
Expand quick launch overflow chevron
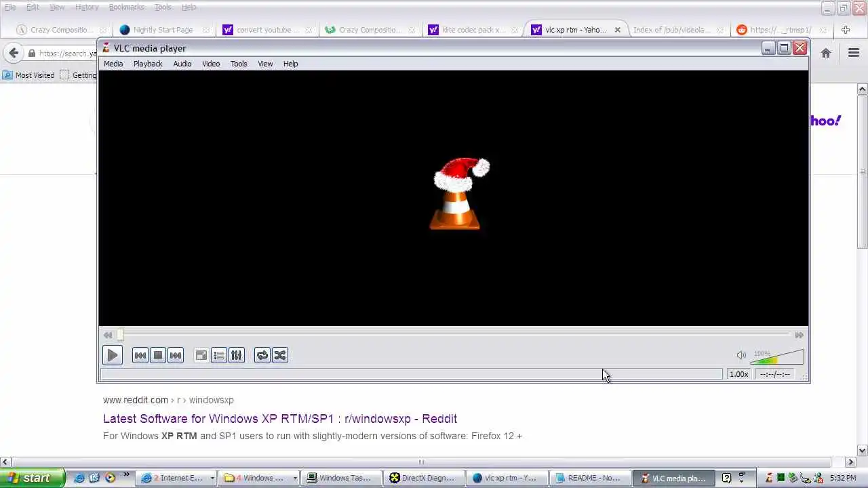[x=126, y=474]
